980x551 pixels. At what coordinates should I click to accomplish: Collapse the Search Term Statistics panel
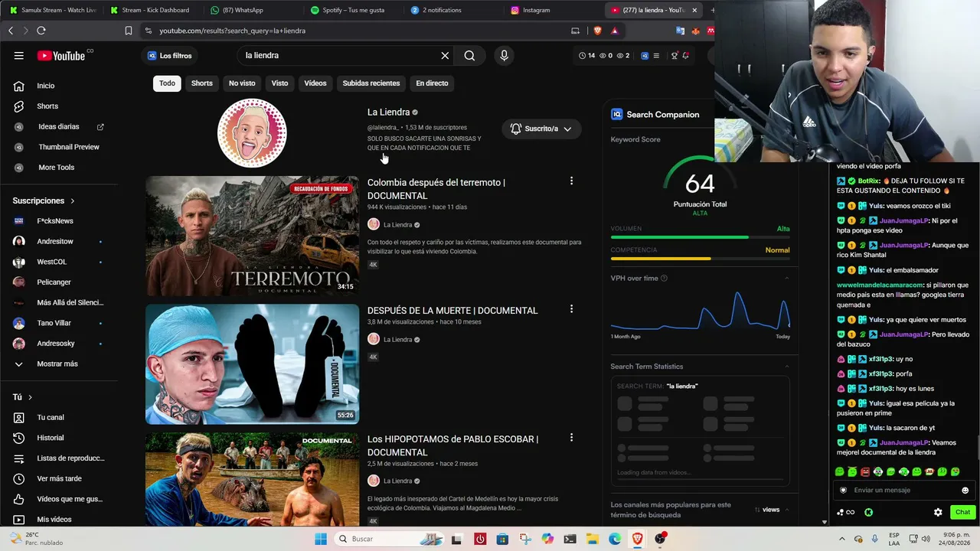click(x=786, y=367)
